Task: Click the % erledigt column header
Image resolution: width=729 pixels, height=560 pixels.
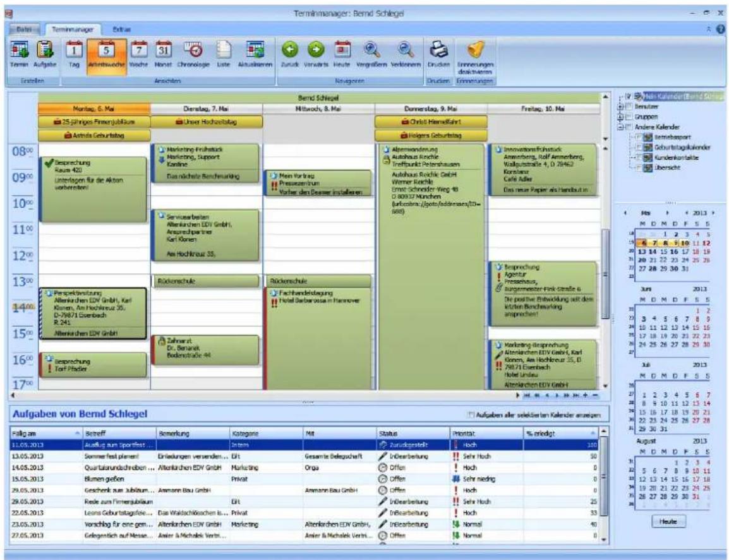Action: tap(561, 433)
